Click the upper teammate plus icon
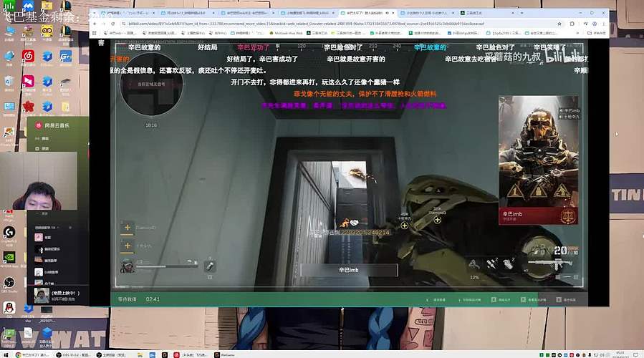The width and height of the screenshot is (644, 358). [x=128, y=228]
